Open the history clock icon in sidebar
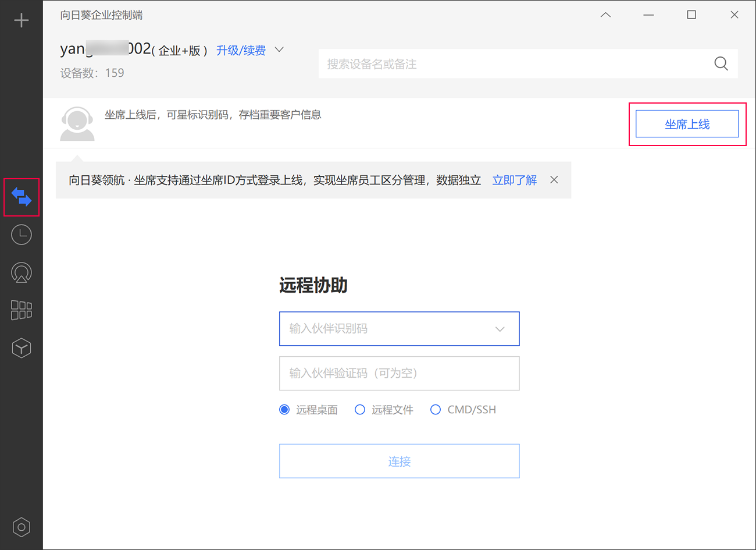 tap(22, 235)
